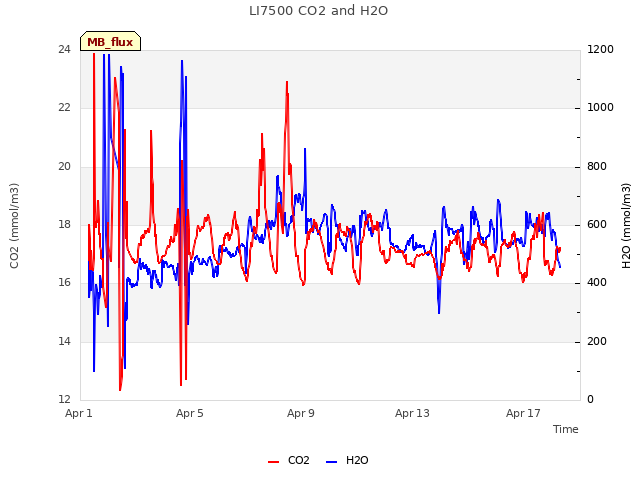Click the 1000 value on H2O axis
This screenshot has width=640, height=480.
(600, 107)
